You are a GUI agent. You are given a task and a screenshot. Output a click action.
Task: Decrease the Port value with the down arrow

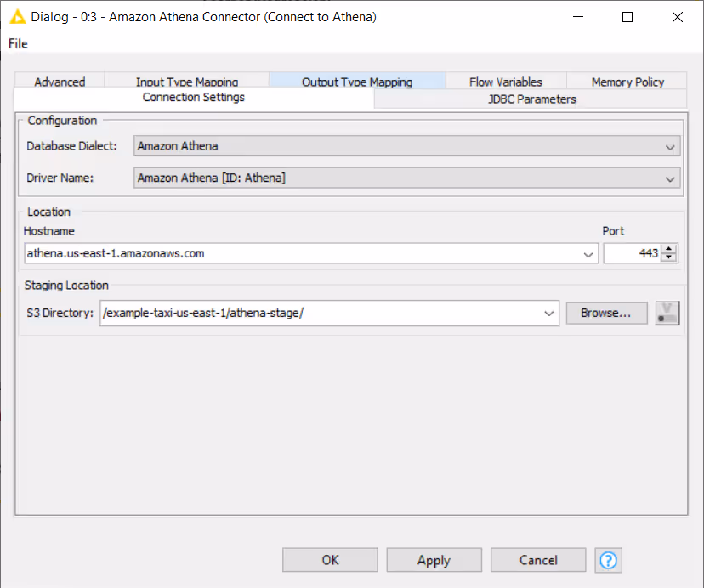[669, 257]
